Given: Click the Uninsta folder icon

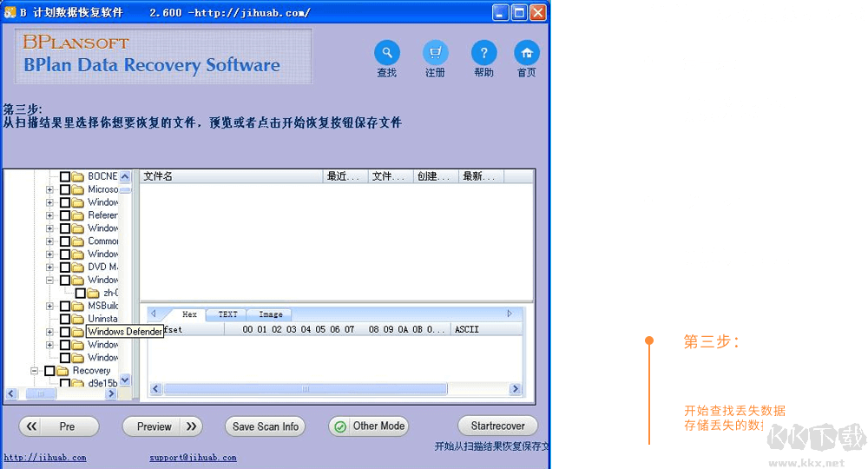Looking at the screenshot, I should (x=78, y=319).
